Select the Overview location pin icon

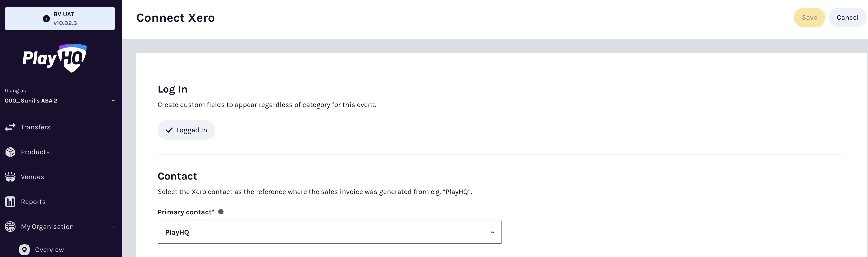[x=25, y=249]
